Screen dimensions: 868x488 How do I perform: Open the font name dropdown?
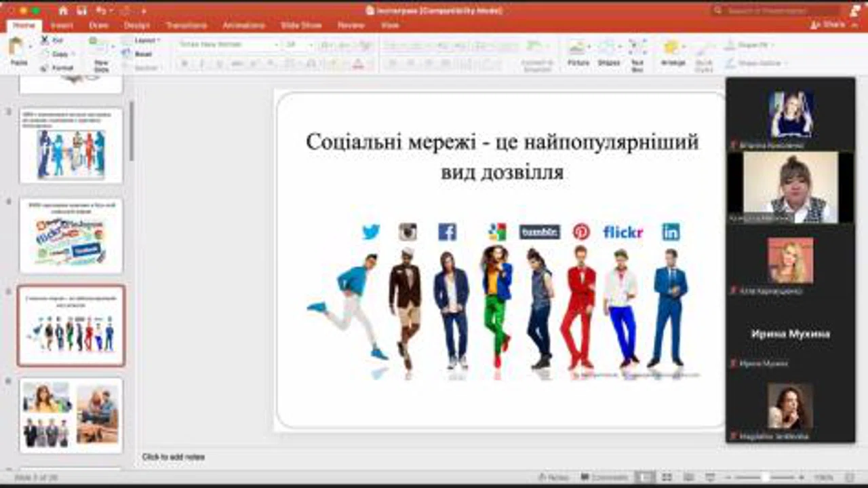coord(276,45)
